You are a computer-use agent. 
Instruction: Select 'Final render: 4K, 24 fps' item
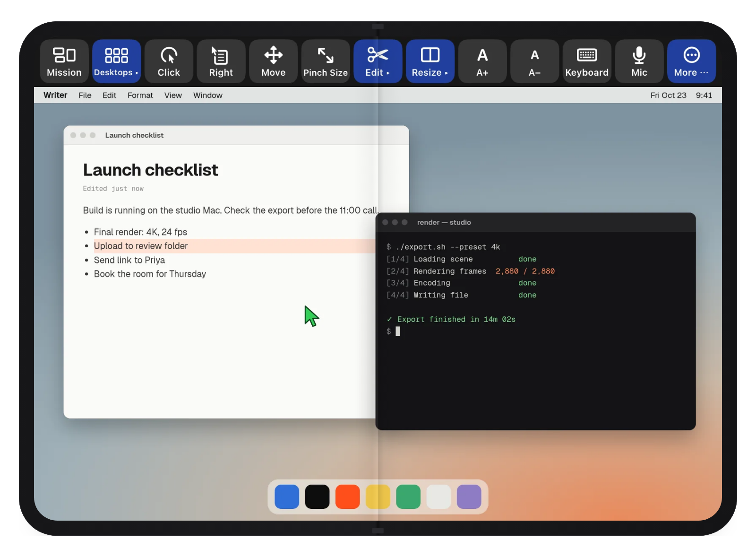pos(140,232)
